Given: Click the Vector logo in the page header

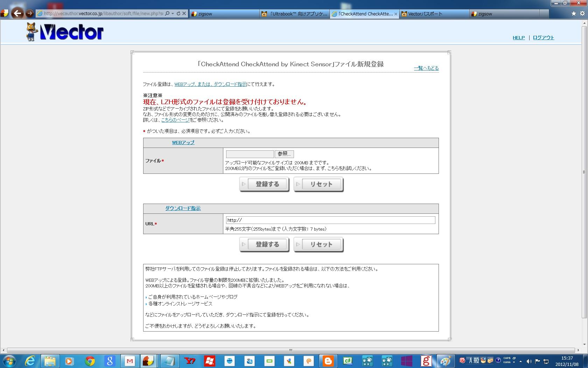Looking at the screenshot, I should click(x=65, y=32).
